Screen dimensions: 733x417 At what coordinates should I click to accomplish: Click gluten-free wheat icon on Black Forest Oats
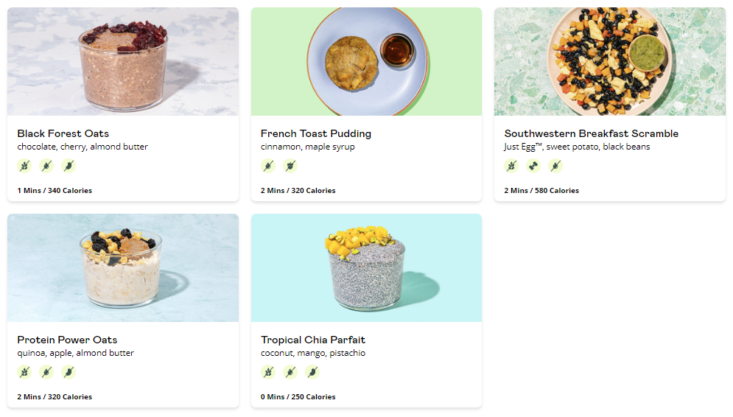[24, 166]
